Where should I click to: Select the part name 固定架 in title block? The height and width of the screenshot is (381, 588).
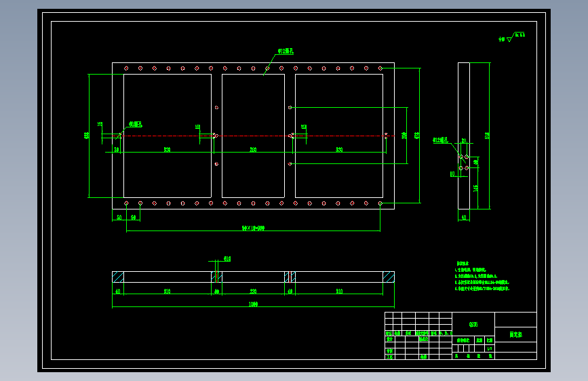coord(515,334)
